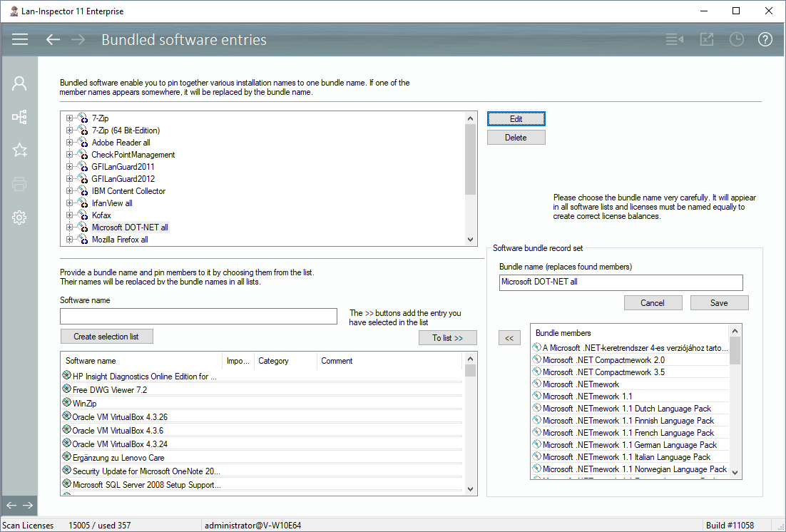The width and height of the screenshot is (786, 532).
Task: Open the network tree sidebar icon
Action: coord(19,117)
